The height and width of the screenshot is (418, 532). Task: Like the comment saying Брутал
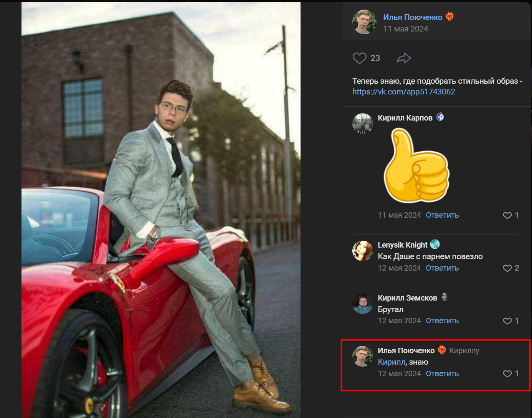507,321
